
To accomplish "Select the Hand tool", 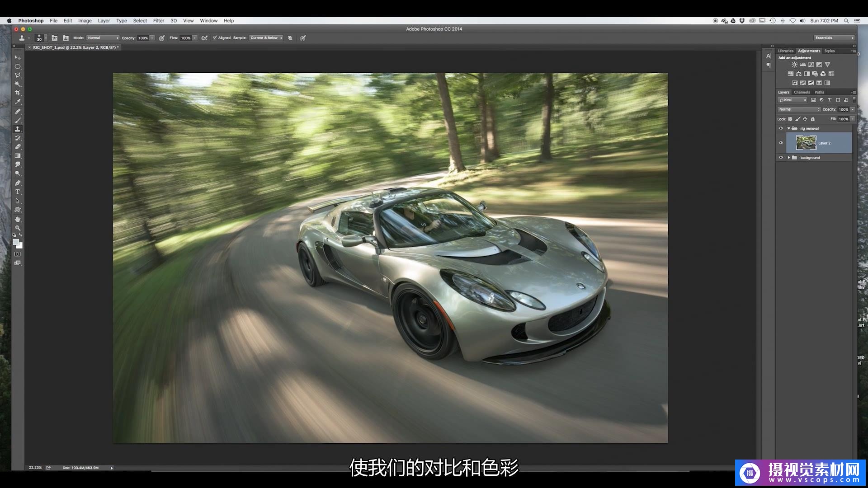I will pyautogui.click(x=18, y=219).
